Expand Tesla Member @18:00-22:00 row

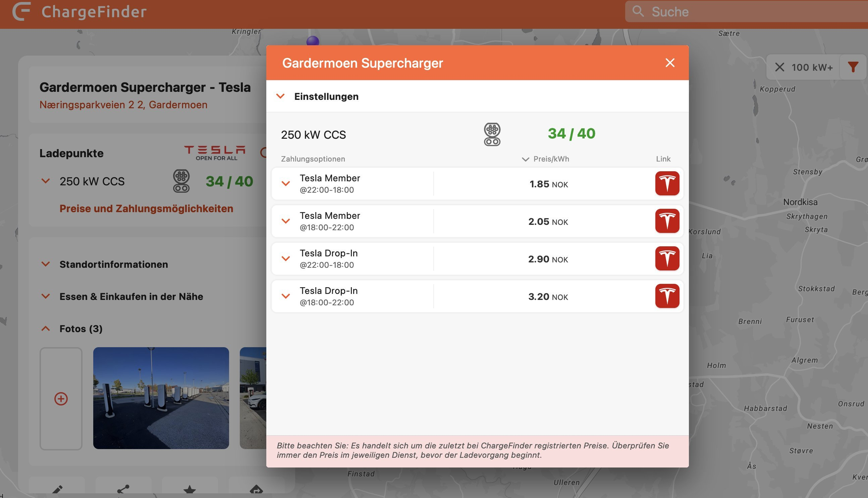[x=286, y=221]
